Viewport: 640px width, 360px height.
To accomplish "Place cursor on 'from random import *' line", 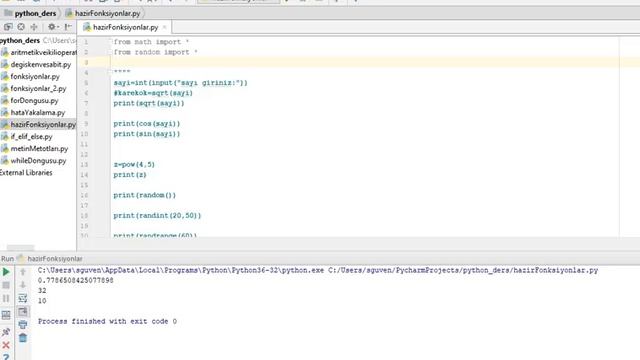I will tap(156, 52).
